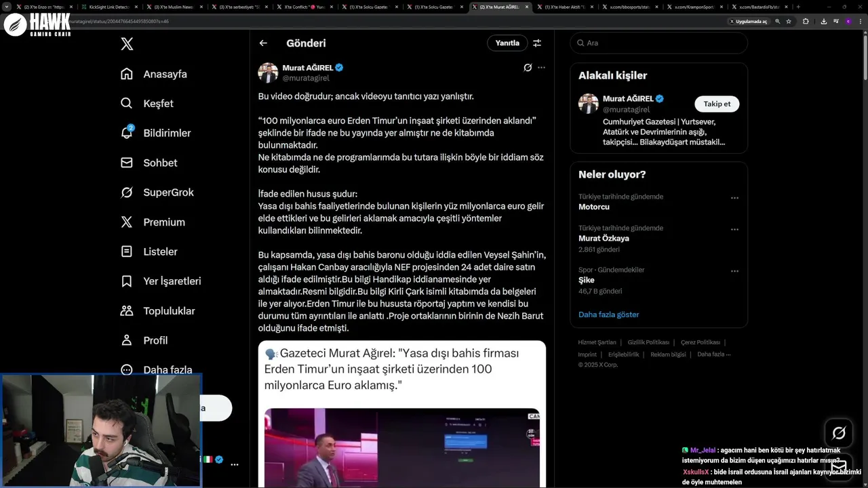Open options for Motorcu trend
This screenshot has height=488, width=868.
734,198
